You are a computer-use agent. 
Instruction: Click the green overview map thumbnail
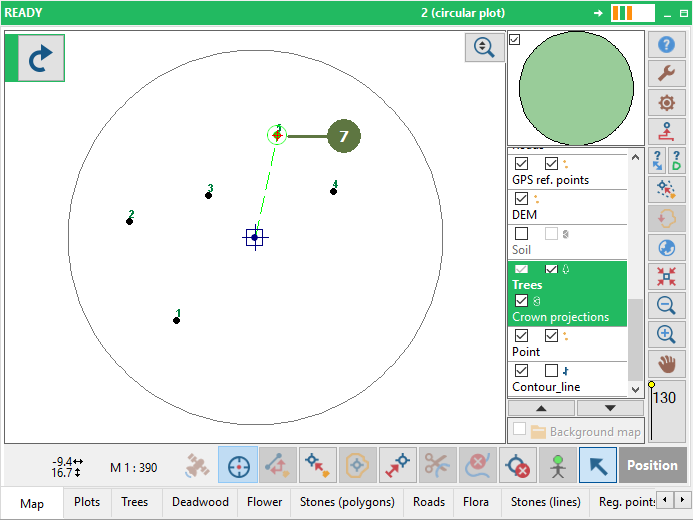pyautogui.click(x=576, y=88)
